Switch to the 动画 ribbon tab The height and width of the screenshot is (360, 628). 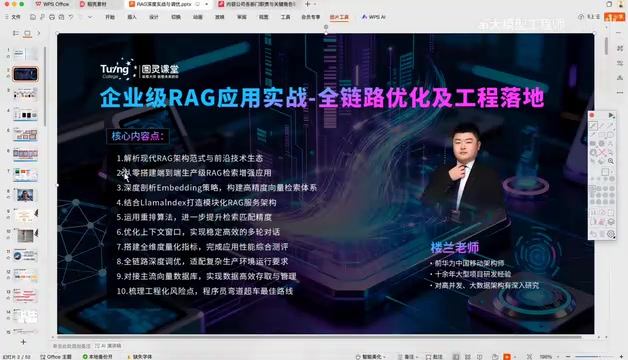pyautogui.click(x=197, y=17)
